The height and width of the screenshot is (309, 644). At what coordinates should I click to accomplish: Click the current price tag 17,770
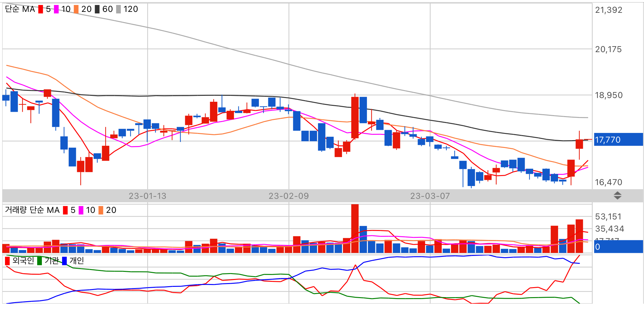[618, 140]
